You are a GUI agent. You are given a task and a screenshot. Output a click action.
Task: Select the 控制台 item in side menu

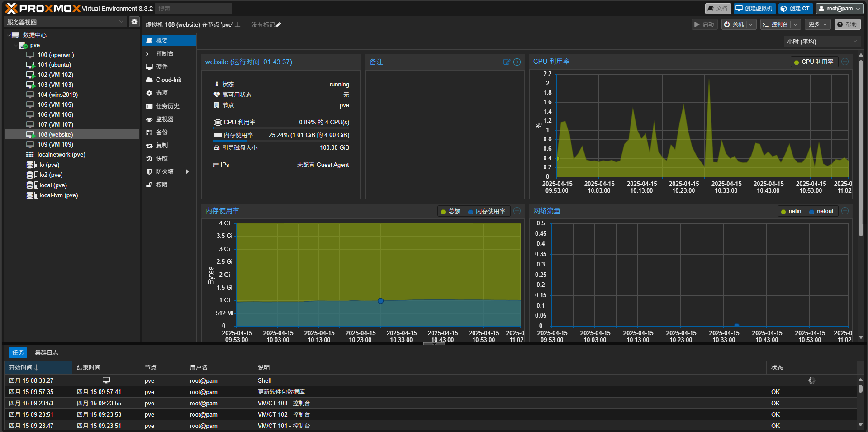[x=165, y=53]
